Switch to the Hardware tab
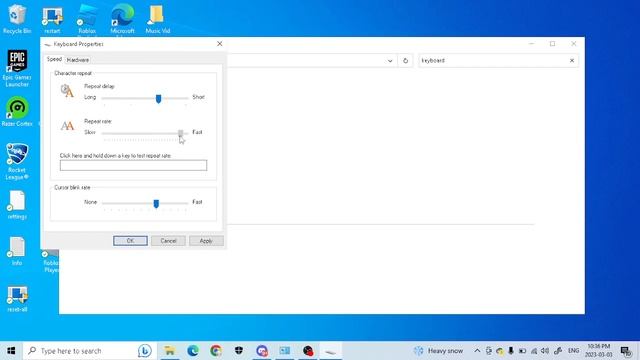Image resolution: width=640 pixels, height=360 pixels. tap(78, 60)
